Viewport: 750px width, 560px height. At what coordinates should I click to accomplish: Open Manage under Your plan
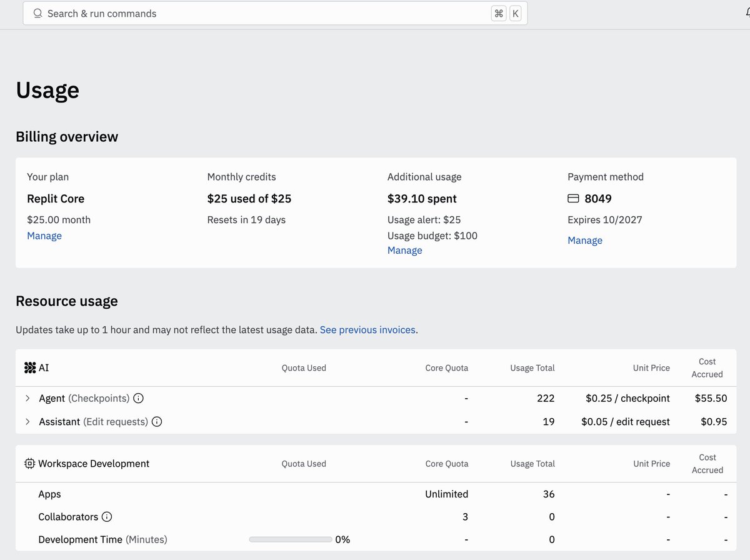coord(44,236)
